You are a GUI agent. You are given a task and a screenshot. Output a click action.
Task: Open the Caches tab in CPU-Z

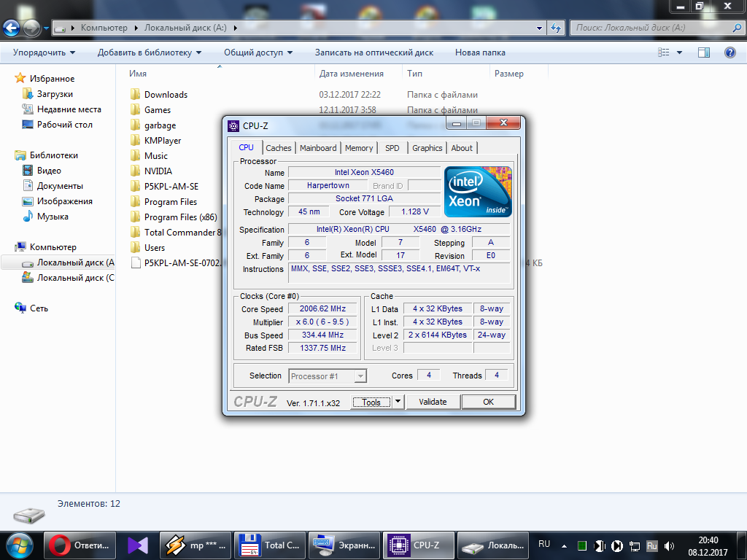pos(279,148)
